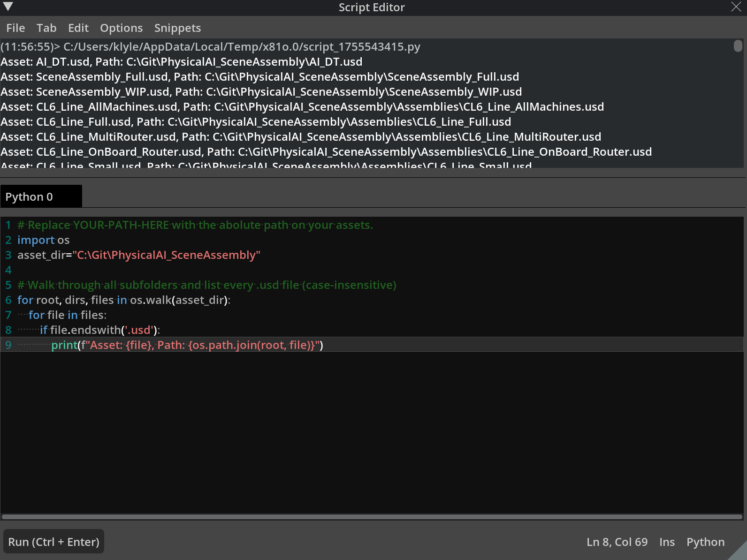Click the editor horizontal scrollbar
The height and width of the screenshot is (560, 747).
point(372,517)
